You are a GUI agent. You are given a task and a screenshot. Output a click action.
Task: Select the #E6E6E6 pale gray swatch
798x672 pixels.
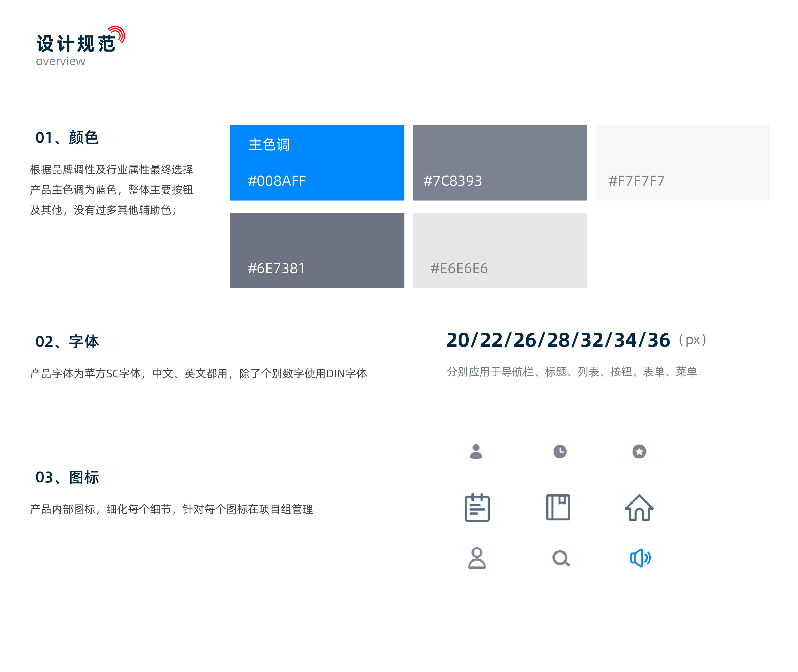click(500, 250)
